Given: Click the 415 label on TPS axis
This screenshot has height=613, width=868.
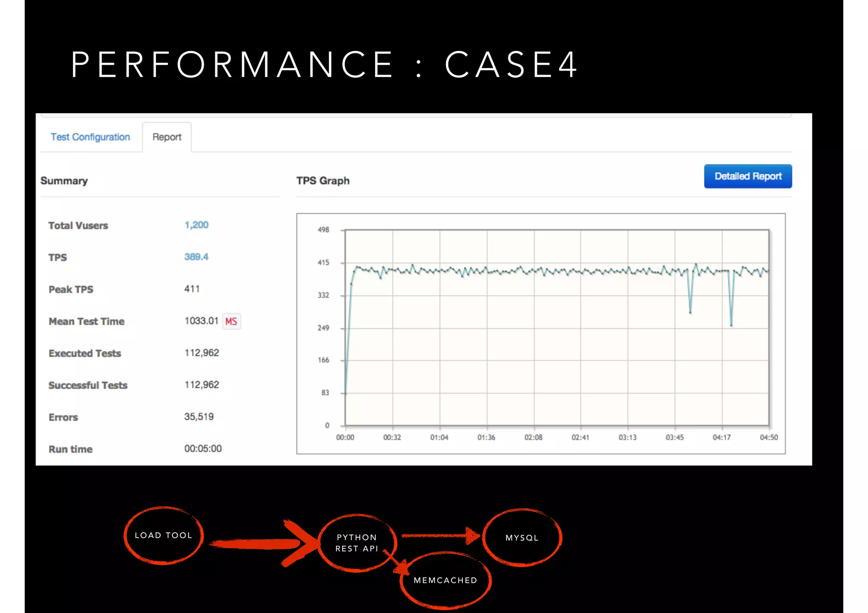Looking at the screenshot, I should tap(323, 263).
